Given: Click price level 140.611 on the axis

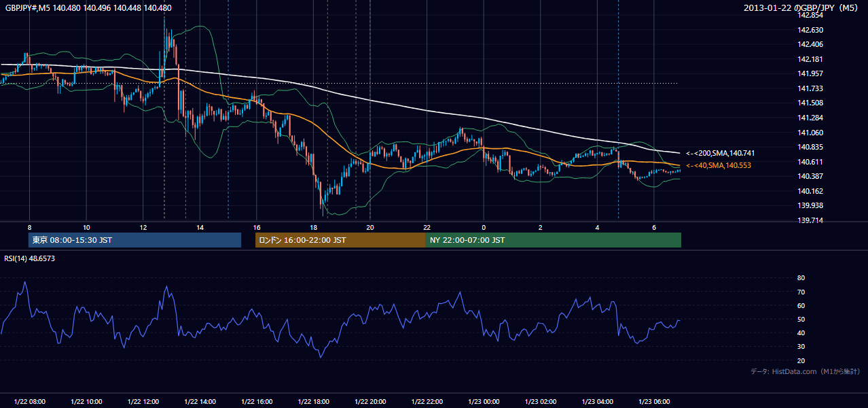Looking at the screenshot, I should click(810, 162).
